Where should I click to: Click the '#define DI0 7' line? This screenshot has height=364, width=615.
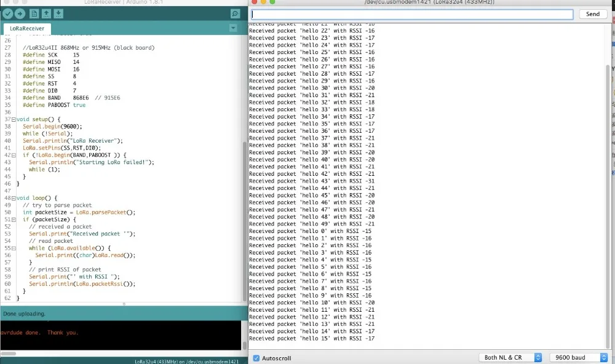(x=49, y=90)
